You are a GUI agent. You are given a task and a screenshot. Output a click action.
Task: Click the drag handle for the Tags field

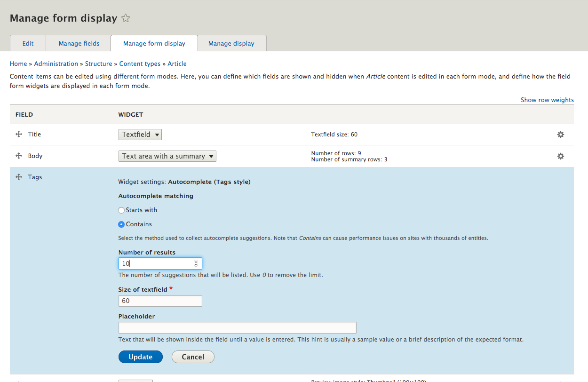(x=18, y=177)
